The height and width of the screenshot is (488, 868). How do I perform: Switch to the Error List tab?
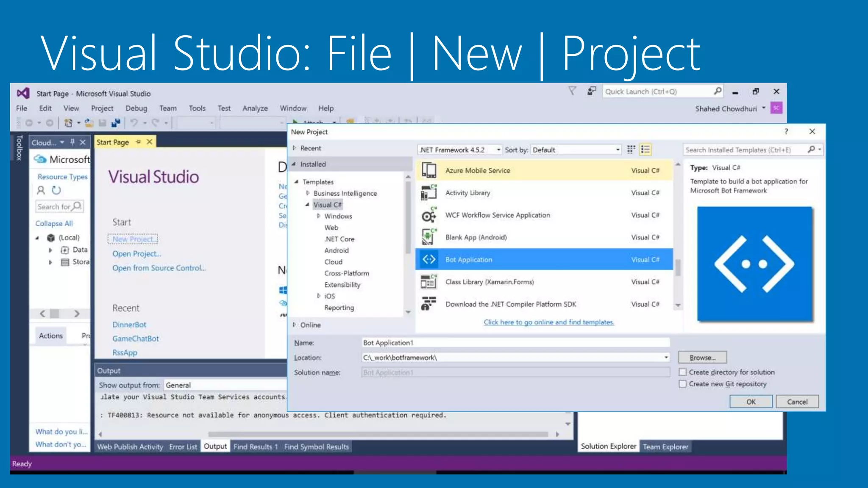pos(183,446)
